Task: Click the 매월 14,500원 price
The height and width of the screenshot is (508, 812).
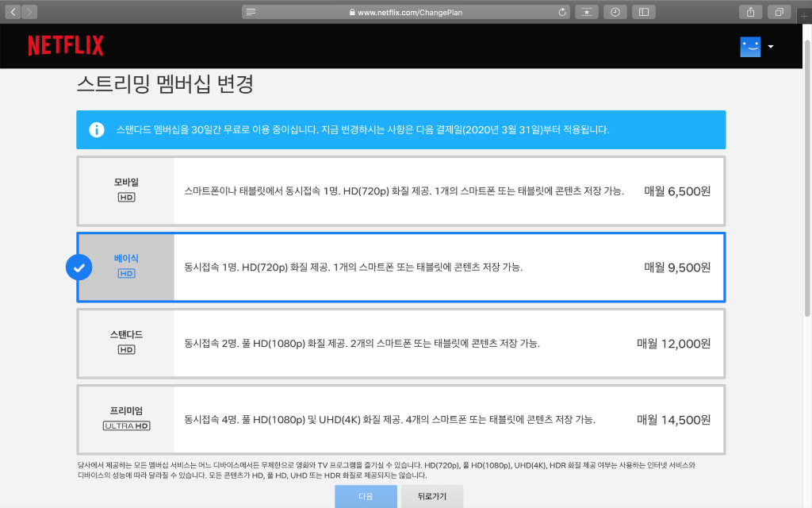Action: tap(673, 420)
